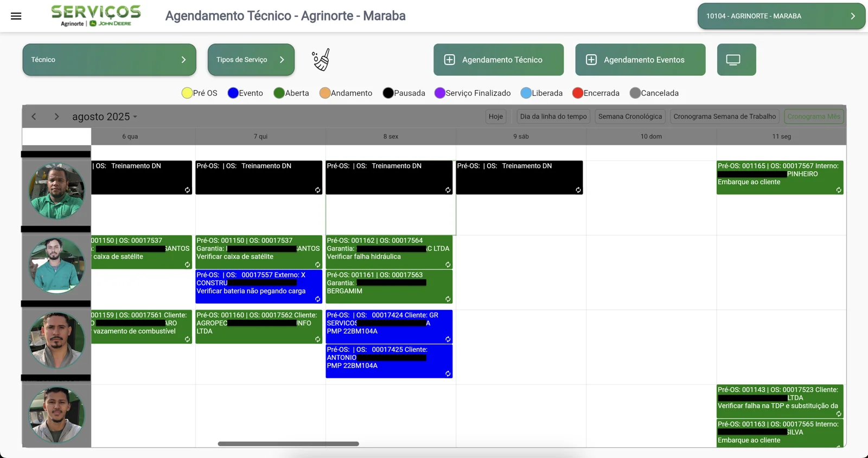Go to next calendar period
Screen dimensions: 868x458
coord(56,117)
